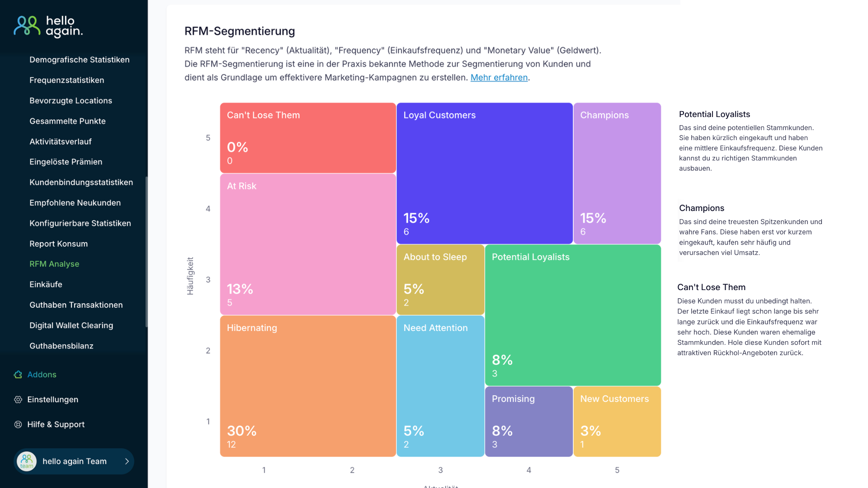
Task: Open the Mehr erfahren link
Action: click(499, 77)
